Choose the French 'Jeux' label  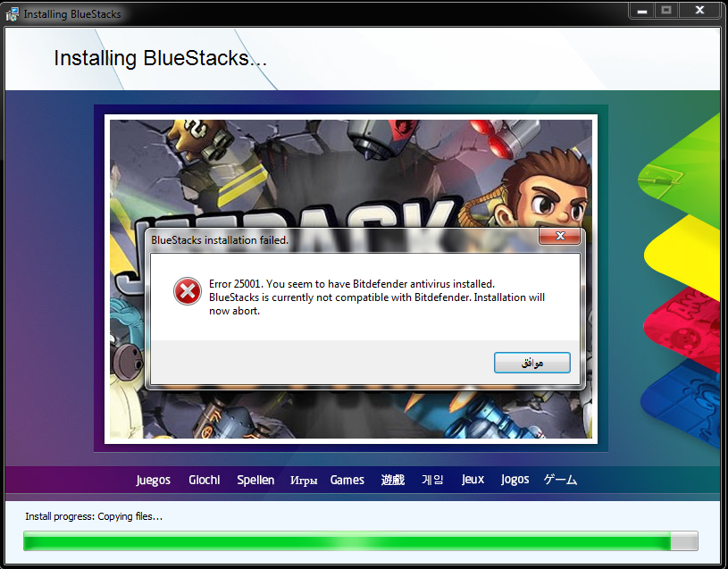[x=473, y=480]
